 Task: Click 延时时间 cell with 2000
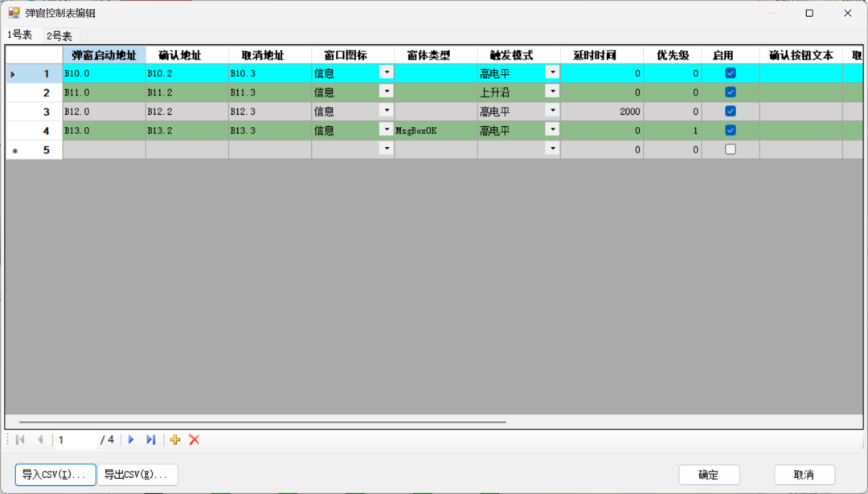[x=602, y=112]
